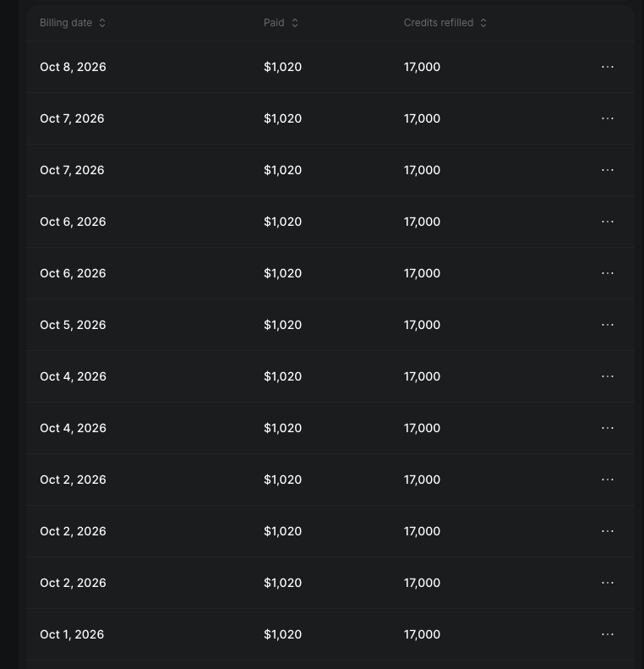Open options for the upper Oct 6 row
Image resolution: width=644 pixels, height=669 pixels.
pyautogui.click(x=608, y=222)
